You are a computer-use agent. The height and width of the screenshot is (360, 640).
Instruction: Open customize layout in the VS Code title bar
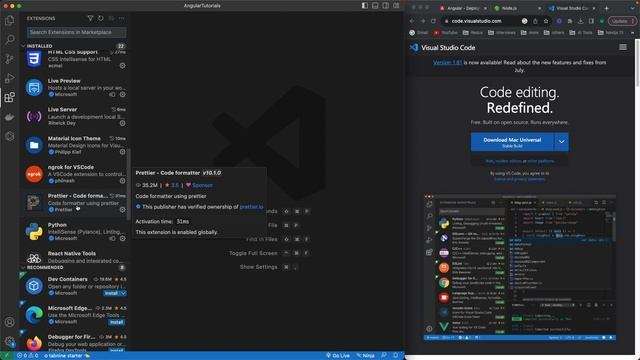(396, 6)
